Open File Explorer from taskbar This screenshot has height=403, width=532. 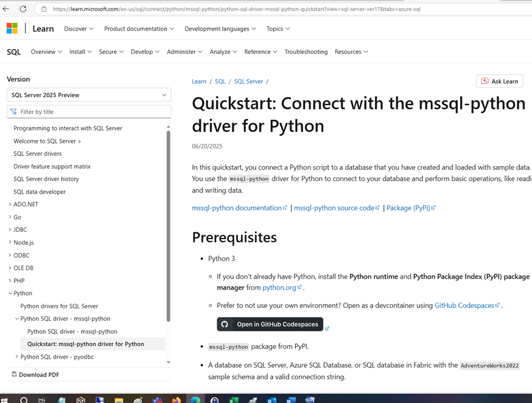119,400
